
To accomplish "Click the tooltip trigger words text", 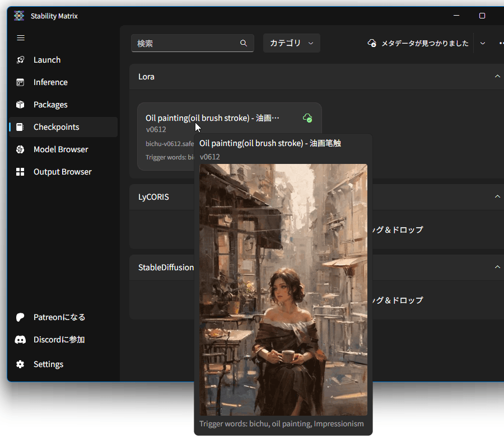I will (x=282, y=424).
